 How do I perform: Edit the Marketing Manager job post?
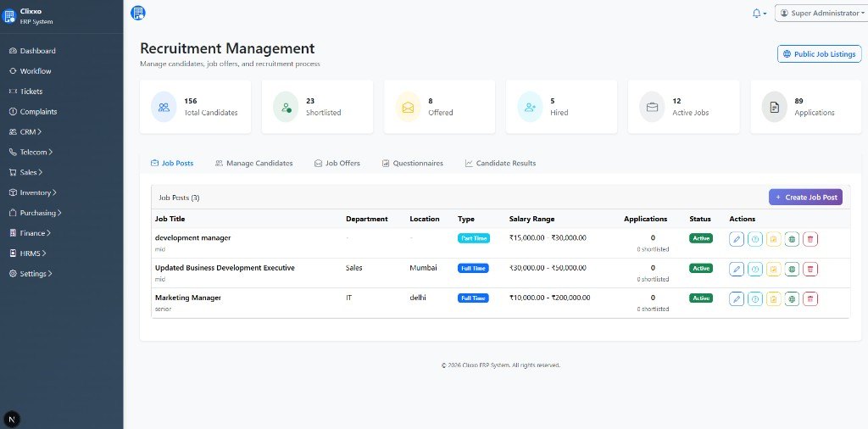(x=737, y=299)
